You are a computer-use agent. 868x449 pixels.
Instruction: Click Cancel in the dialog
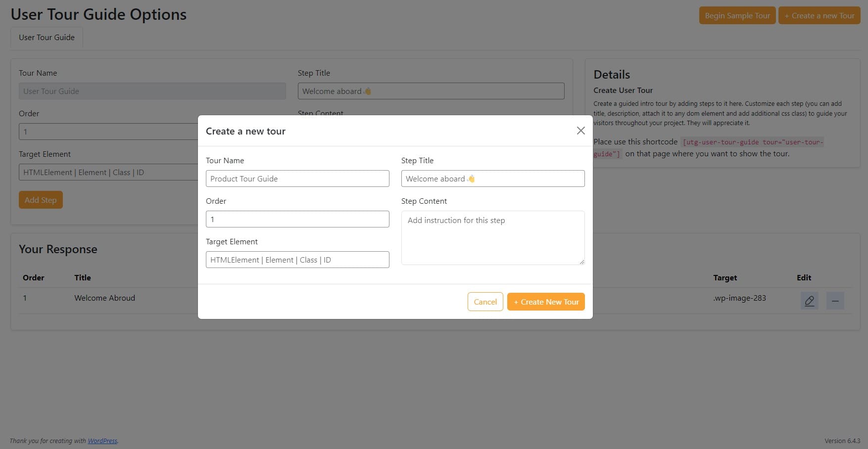point(485,302)
